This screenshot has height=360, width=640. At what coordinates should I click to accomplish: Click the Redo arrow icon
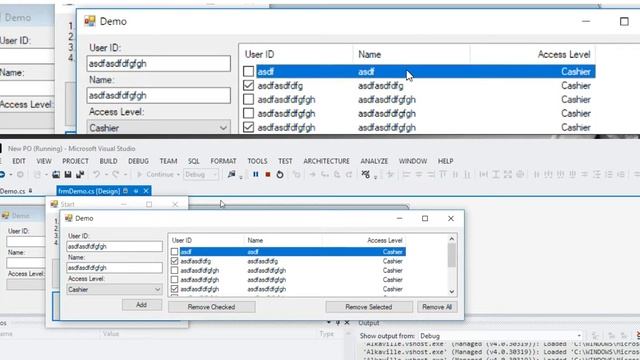pyautogui.click(x=116, y=175)
